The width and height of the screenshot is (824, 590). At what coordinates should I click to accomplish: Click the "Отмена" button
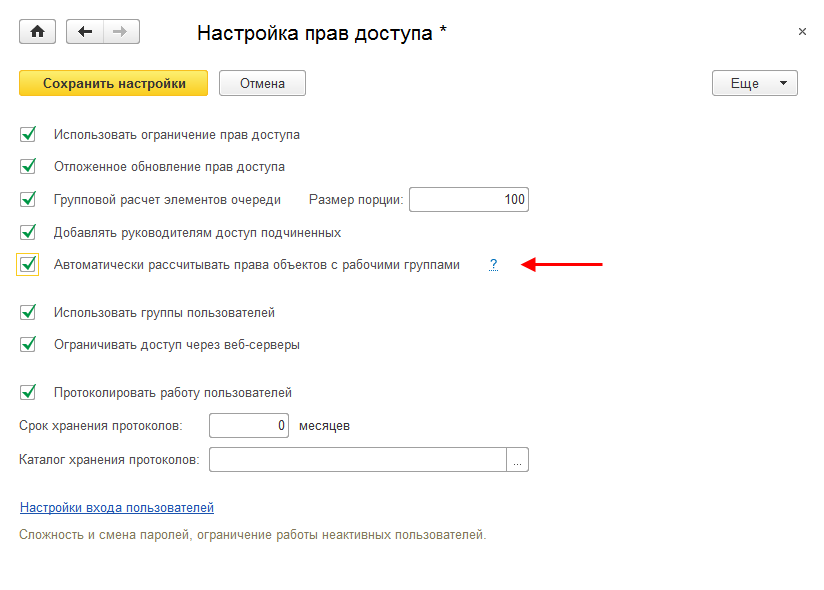262,84
